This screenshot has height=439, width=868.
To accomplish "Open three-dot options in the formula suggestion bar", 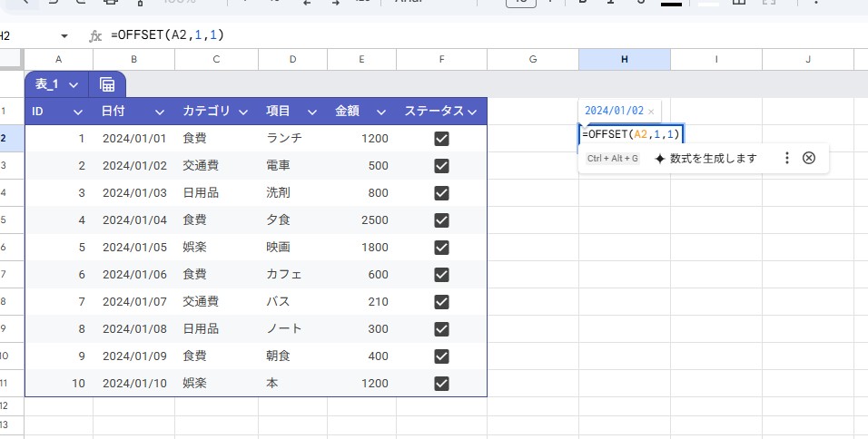I will coord(787,158).
